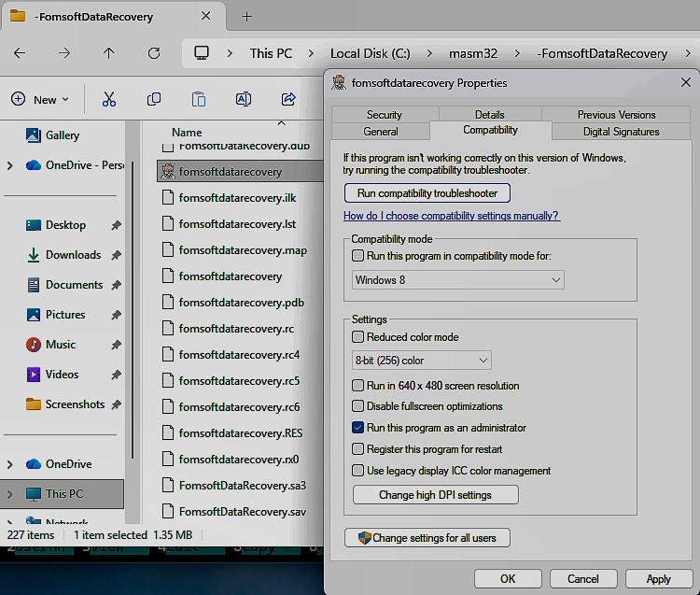This screenshot has width=700, height=595.
Task: Click the Rename icon in Explorer toolbar
Action: click(244, 99)
